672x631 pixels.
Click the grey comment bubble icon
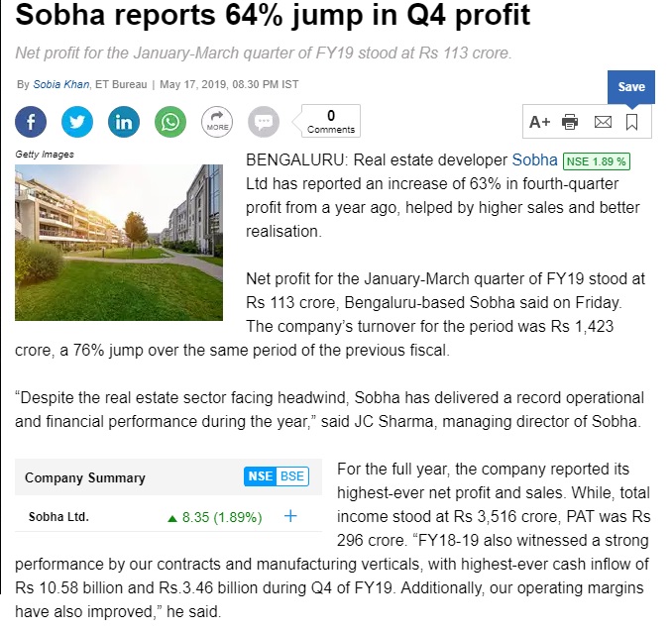pyautogui.click(x=264, y=122)
